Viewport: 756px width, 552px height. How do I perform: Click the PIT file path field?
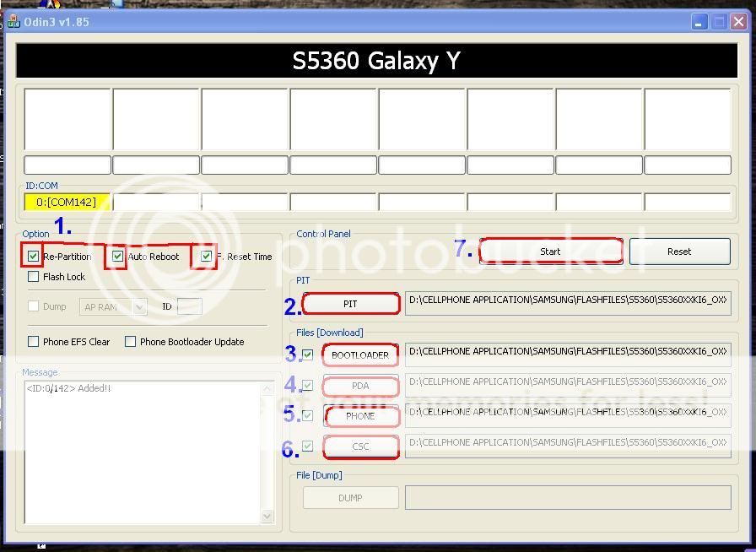(568, 304)
